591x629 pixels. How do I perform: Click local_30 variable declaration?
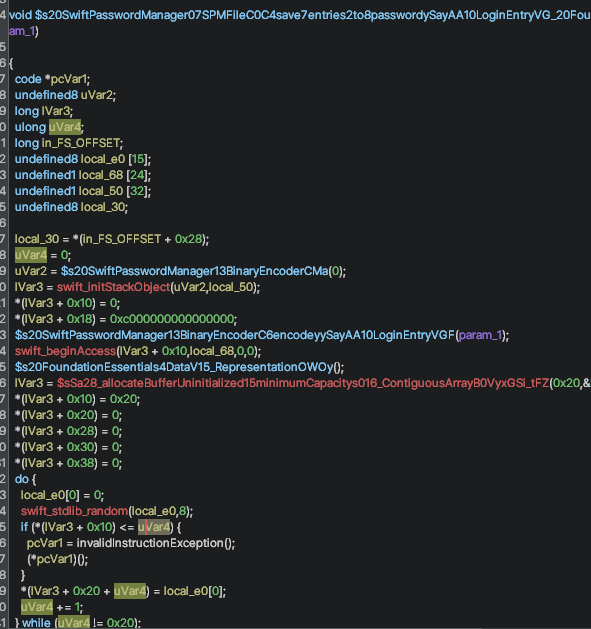click(x=103, y=207)
